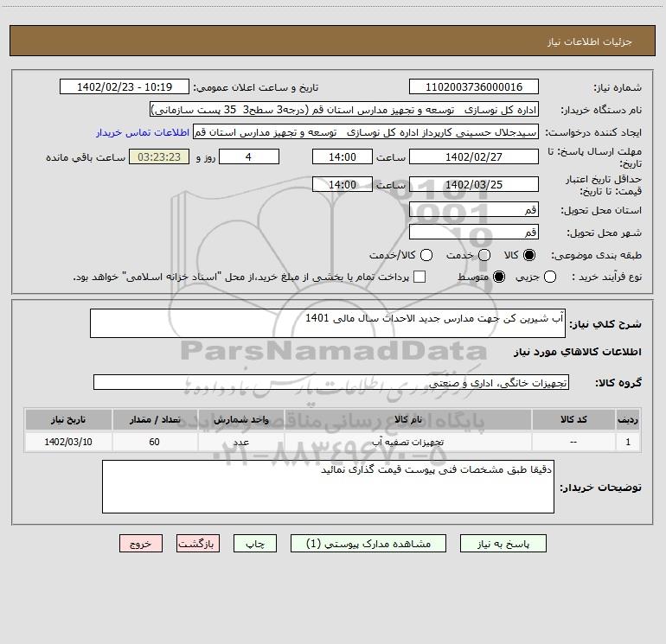This screenshot has height=644, width=666.
Task: Click the row number cell 1
Action: [x=628, y=442]
